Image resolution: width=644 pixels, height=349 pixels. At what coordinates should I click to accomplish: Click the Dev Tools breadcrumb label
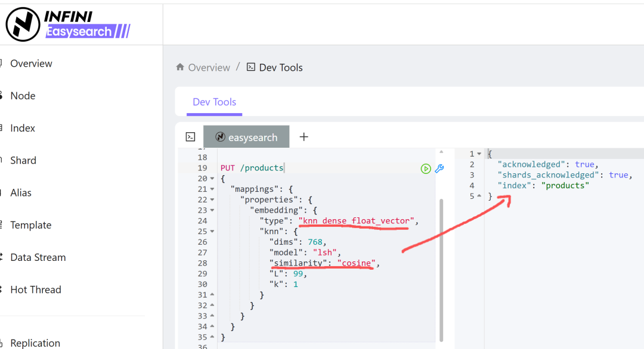tap(281, 68)
